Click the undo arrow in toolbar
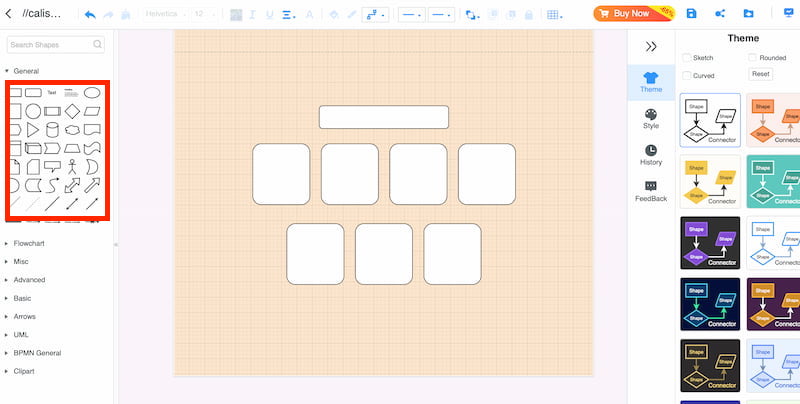 (x=90, y=14)
